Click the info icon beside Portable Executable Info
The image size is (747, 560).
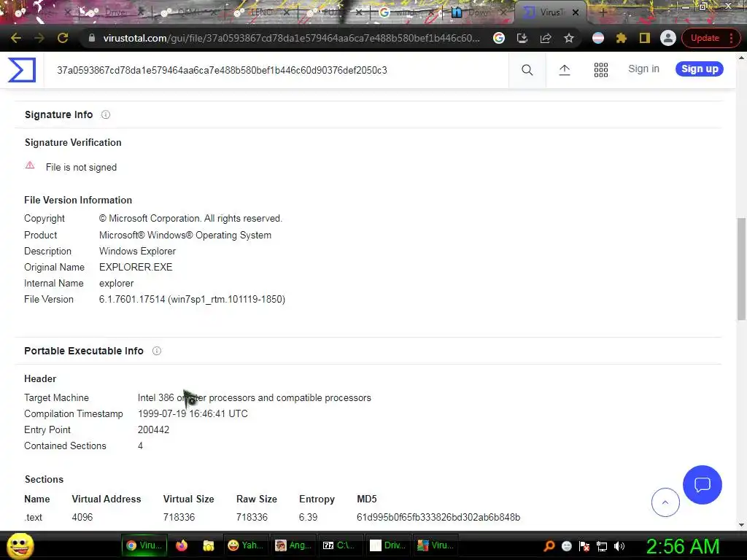[156, 351]
